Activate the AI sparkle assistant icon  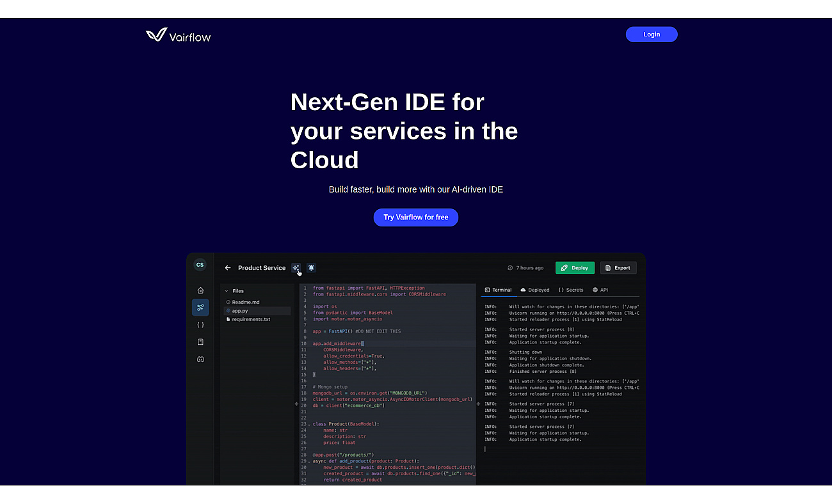(296, 268)
